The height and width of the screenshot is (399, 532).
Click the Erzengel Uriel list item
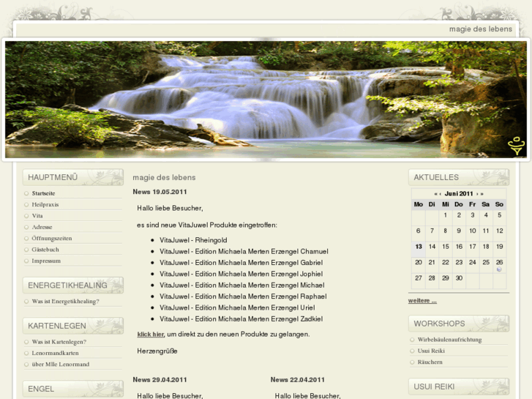[237, 307]
